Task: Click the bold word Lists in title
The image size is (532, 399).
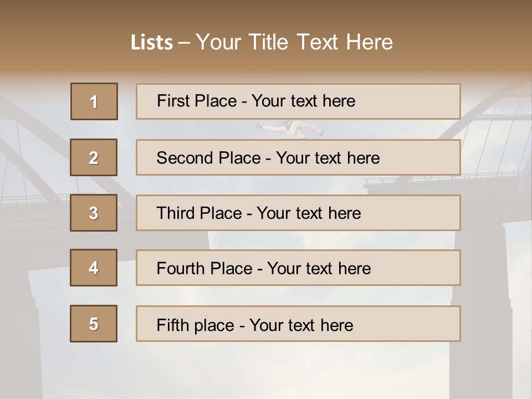Action: point(152,43)
